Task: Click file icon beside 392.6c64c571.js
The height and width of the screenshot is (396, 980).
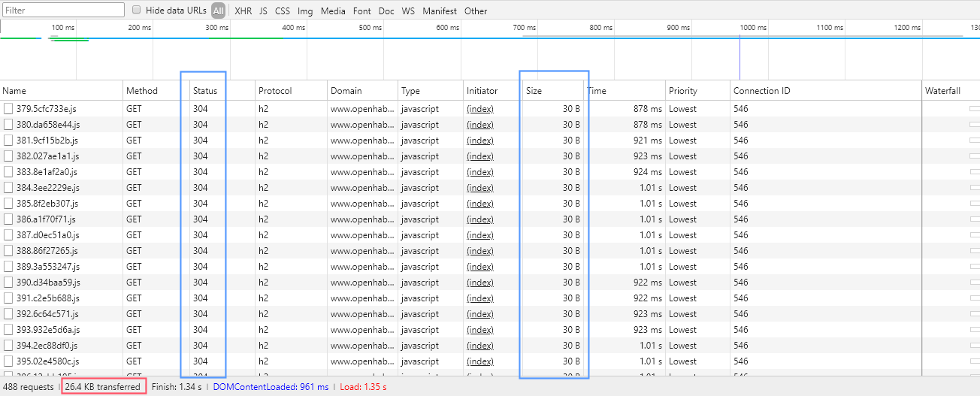Action: [x=8, y=314]
